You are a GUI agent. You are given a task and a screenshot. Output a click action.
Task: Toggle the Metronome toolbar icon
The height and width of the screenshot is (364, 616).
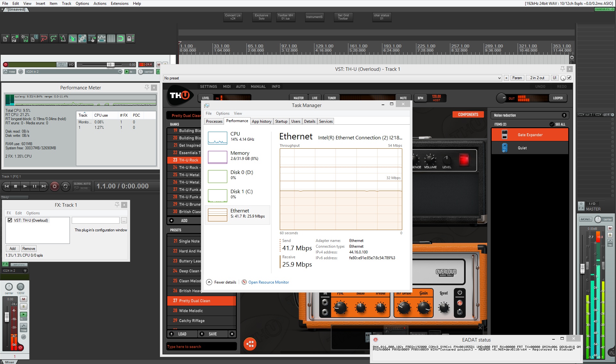(x=63, y=39)
